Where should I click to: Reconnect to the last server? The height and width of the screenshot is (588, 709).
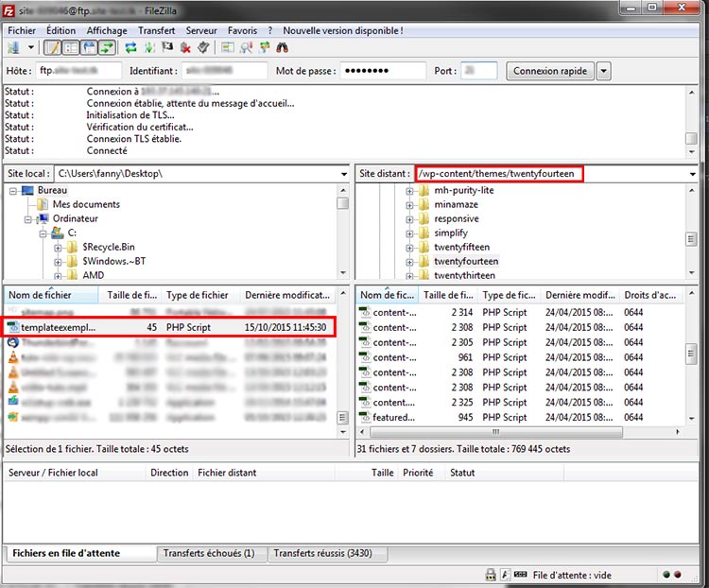203,47
